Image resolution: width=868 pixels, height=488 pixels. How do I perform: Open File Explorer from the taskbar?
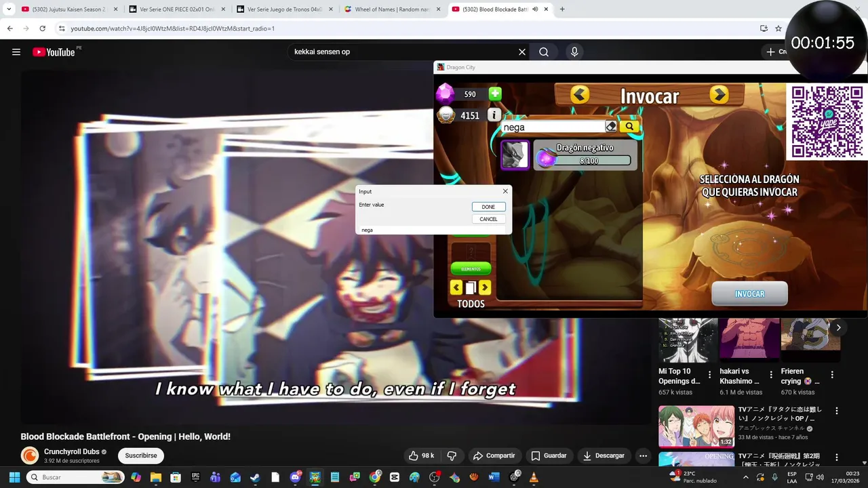(155, 477)
